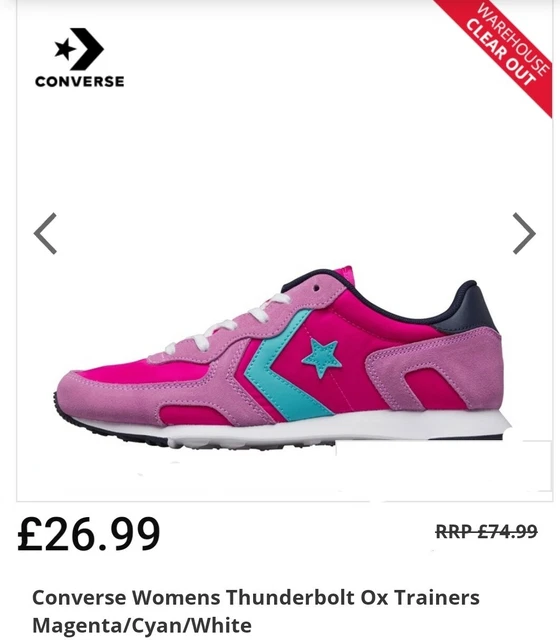Click the Converse star chevron logo
The image size is (560, 640).
coord(79,49)
